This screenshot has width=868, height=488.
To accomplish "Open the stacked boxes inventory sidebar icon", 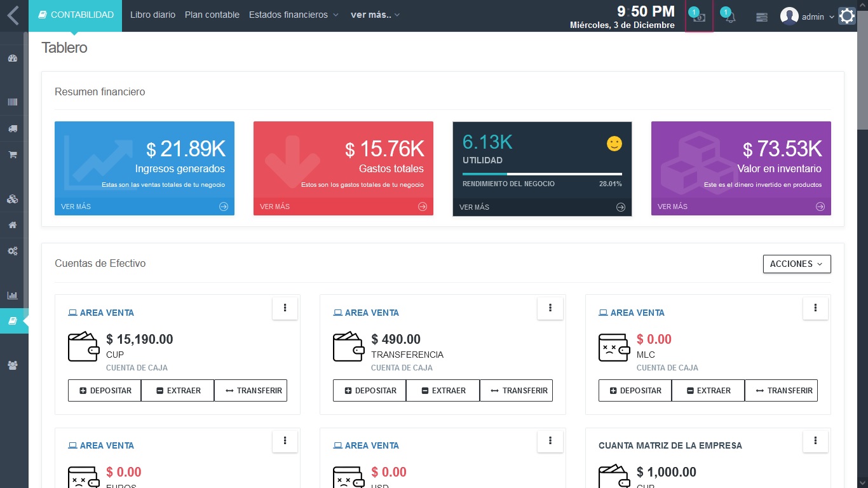I will click(x=12, y=199).
